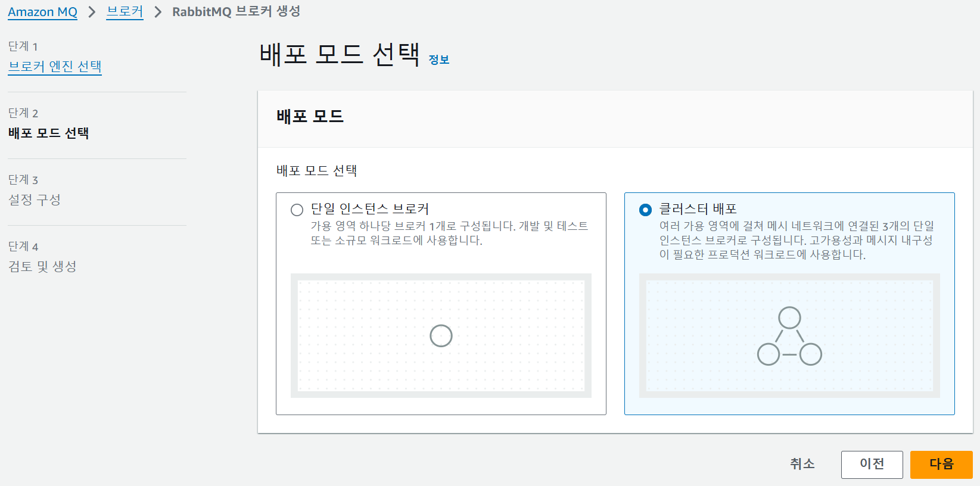Click the breadcrumb chevron right after 브로커
This screenshot has height=486, width=980.
[x=158, y=12]
